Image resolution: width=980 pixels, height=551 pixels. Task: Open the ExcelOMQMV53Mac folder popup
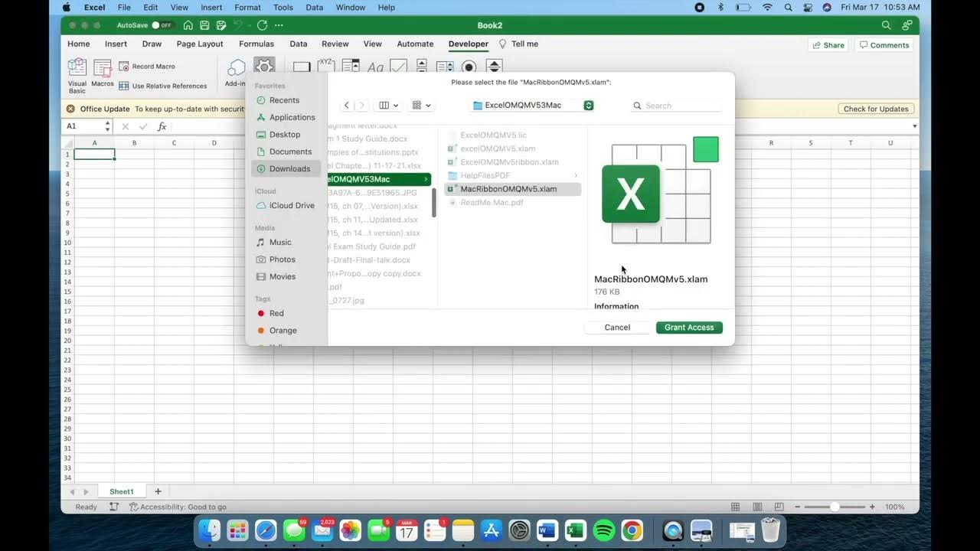[x=532, y=106]
